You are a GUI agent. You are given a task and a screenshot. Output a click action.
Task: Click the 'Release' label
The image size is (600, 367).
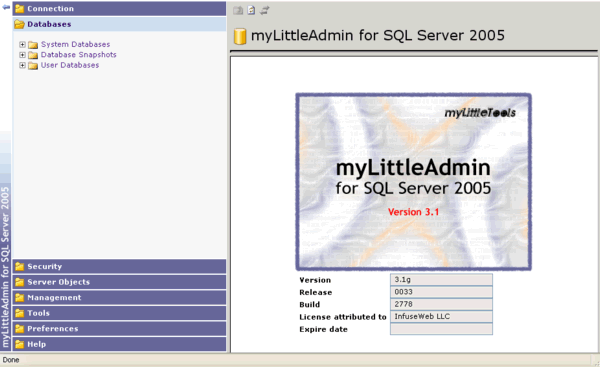pyautogui.click(x=316, y=292)
